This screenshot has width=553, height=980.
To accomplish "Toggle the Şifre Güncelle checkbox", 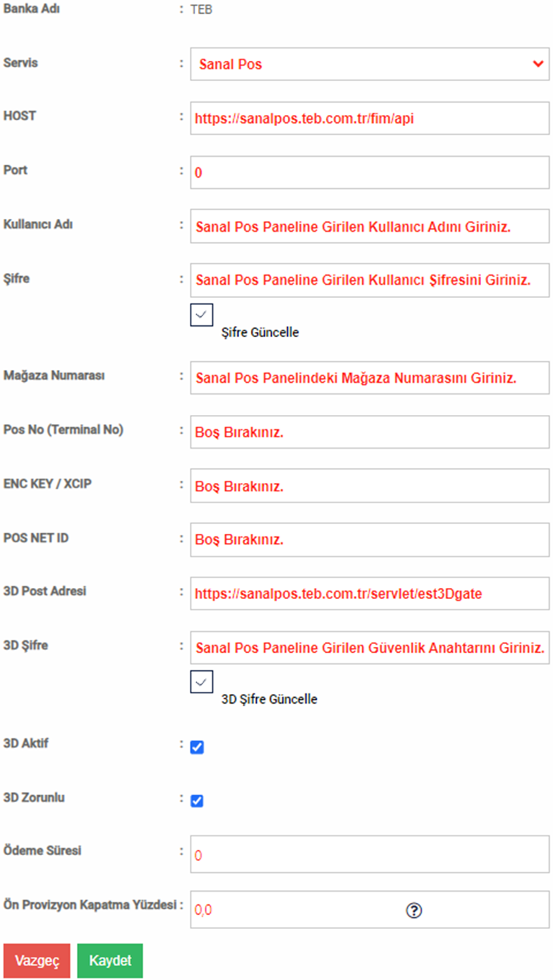I will (x=202, y=314).
